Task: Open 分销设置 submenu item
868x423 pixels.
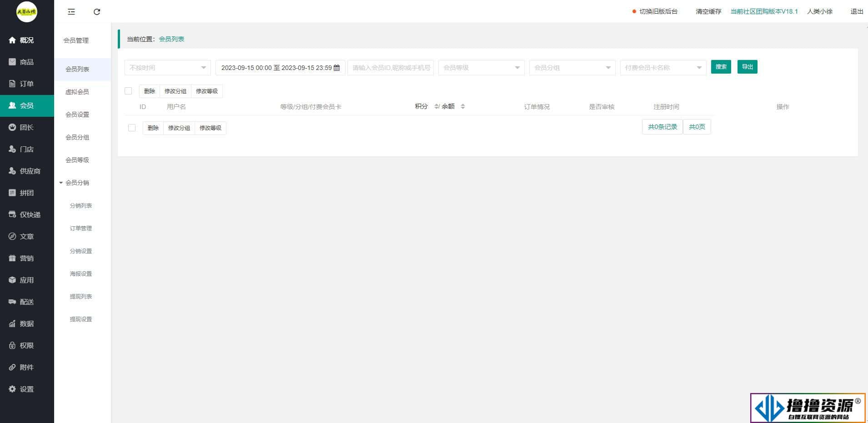Action: (81, 251)
